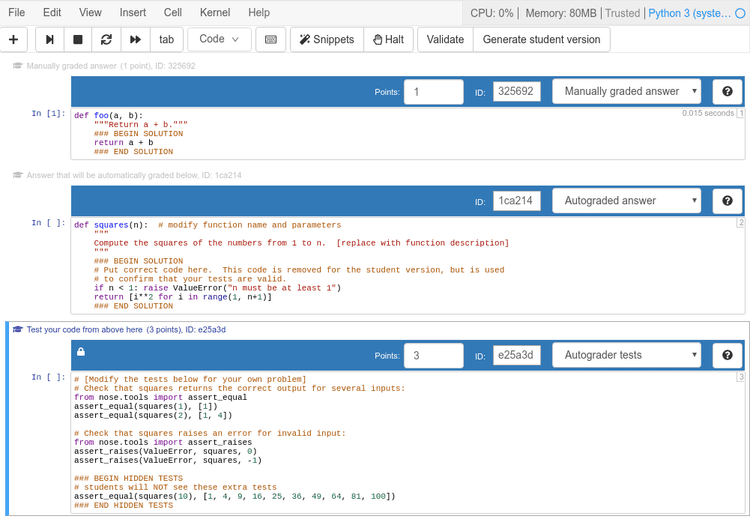This screenshot has width=750, height=527.
Task: Click the Points field showing 3
Action: pyautogui.click(x=433, y=355)
